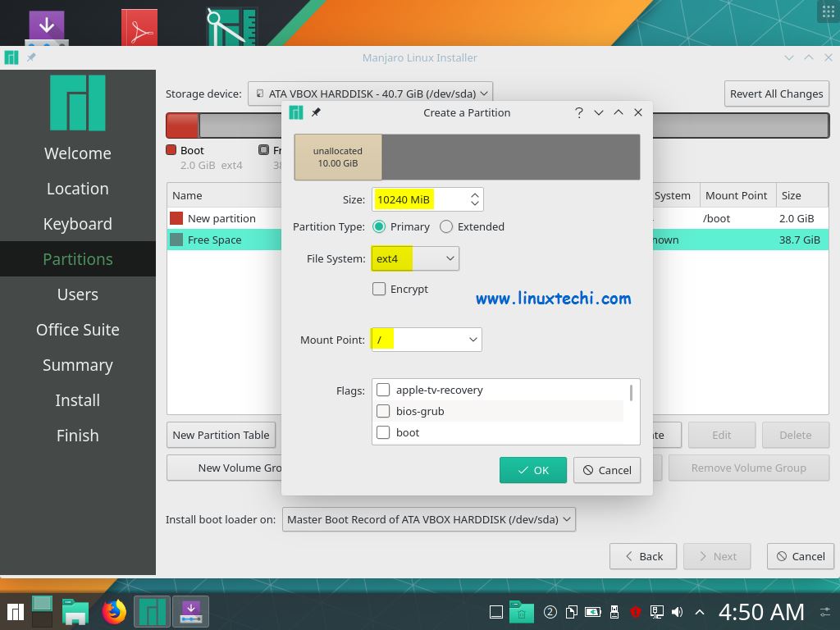
Task: Enable the Encrypt option
Action: [379, 289]
